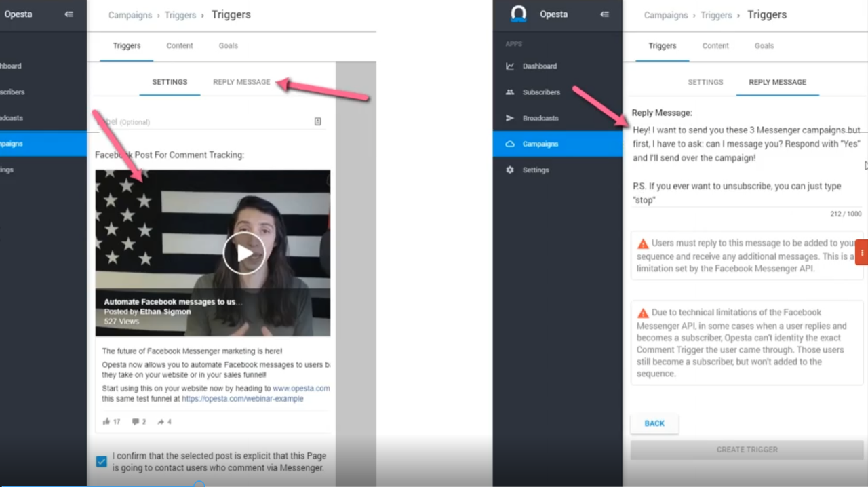
Task: Switch to the Triggers tab on the left screen
Action: coord(127,46)
